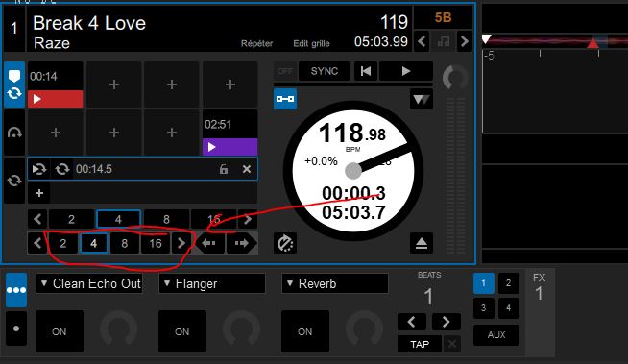
Task: Expand the Flanger effect selector
Action: [x=212, y=283]
